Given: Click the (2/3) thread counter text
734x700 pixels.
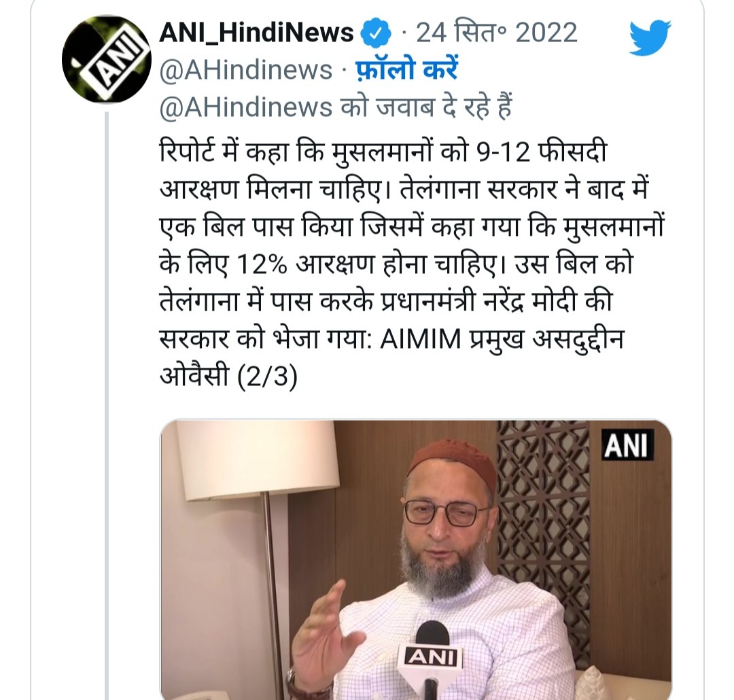Looking at the screenshot, I should pos(267,376).
